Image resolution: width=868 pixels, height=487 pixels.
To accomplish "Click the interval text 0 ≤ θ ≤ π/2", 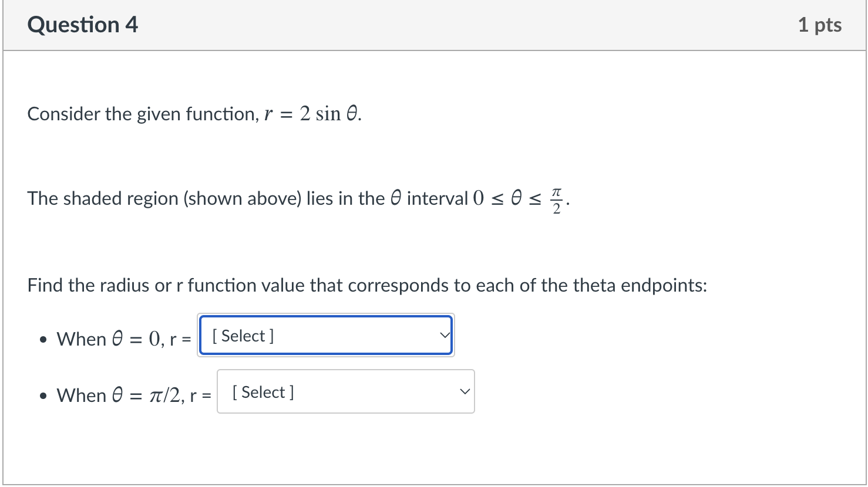I will tap(518, 198).
